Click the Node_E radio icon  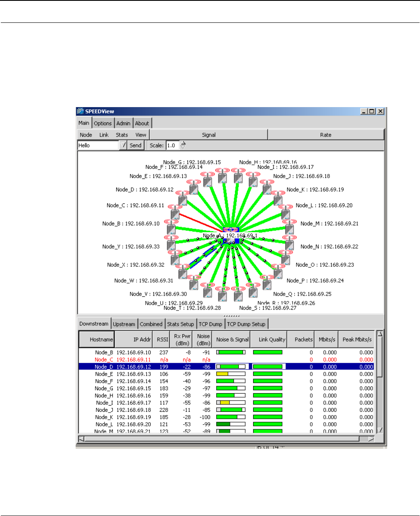(x=194, y=188)
